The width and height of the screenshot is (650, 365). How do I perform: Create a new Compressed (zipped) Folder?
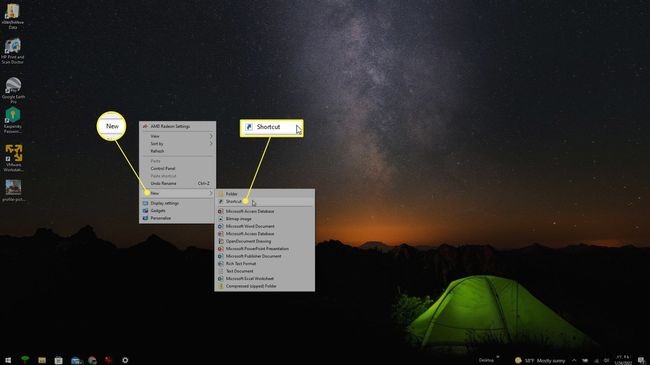(x=264, y=286)
